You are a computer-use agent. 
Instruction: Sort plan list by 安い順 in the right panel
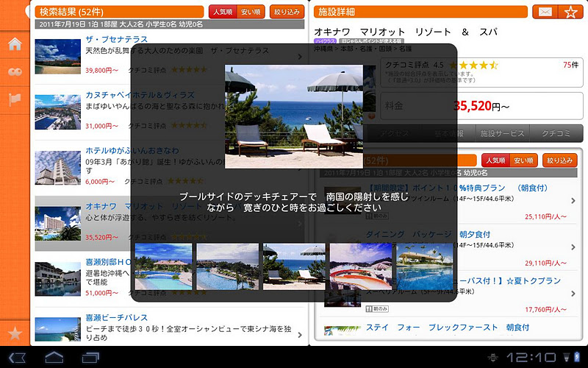(x=523, y=160)
